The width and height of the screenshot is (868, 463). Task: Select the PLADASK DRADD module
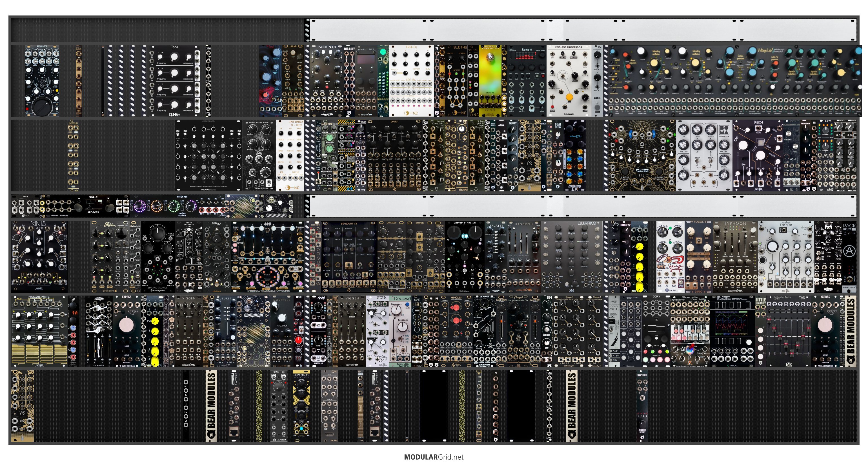click(699, 257)
